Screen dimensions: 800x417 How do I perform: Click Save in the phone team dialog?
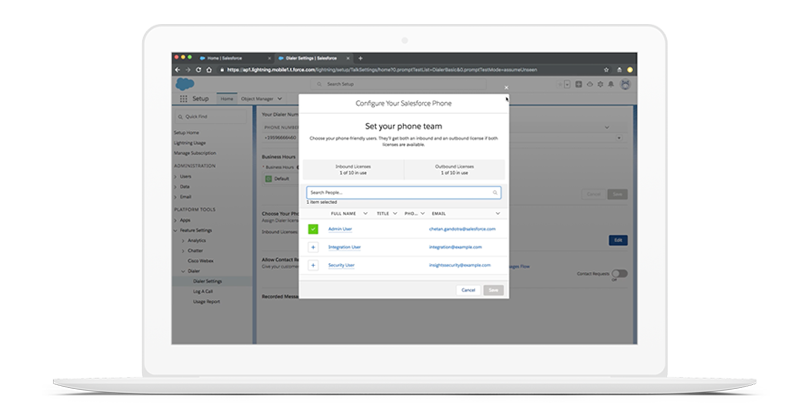493,290
